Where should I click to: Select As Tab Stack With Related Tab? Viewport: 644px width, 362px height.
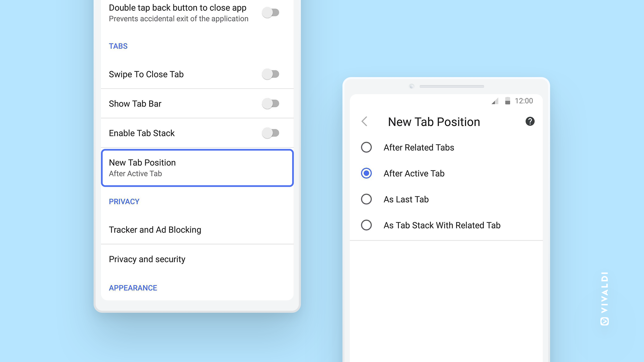click(x=366, y=225)
